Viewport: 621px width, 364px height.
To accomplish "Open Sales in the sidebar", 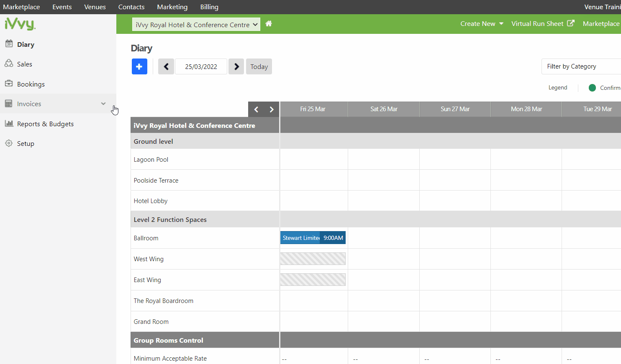I will click(x=25, y=64).
